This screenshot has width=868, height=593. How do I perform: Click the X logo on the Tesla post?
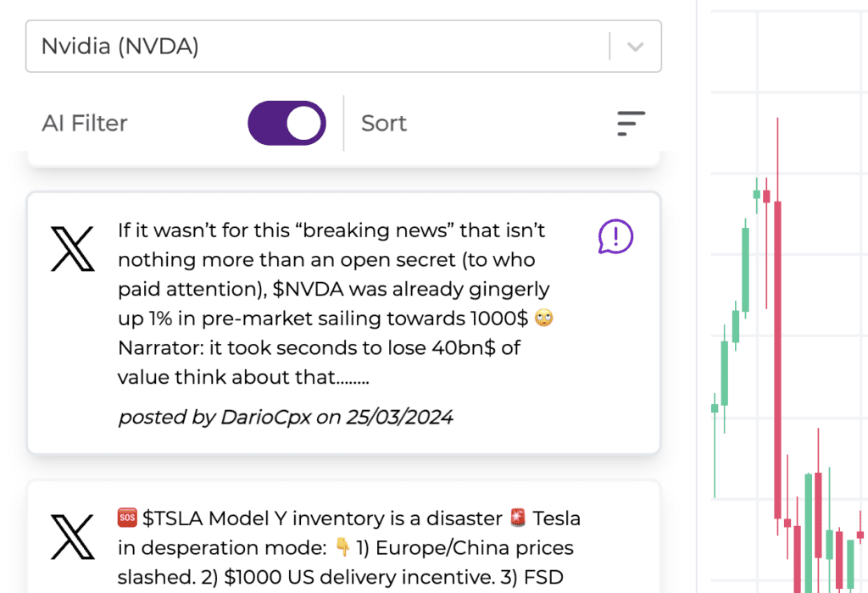coord(72,537)
